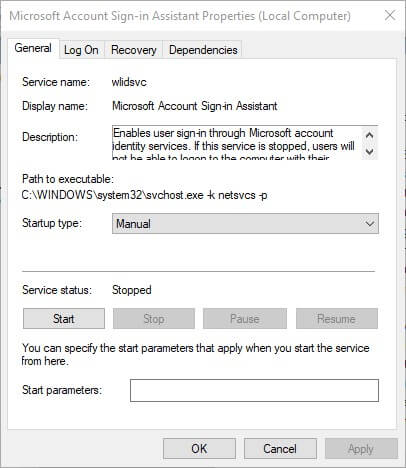The height and width of the screenshot is (468, 406).
Task: Click the Startup type chevron arrow
Action: (369, 223)
